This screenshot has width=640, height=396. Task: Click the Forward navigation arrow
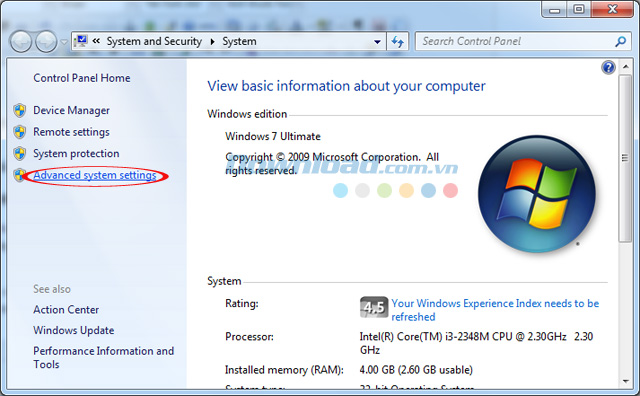[x=46, y=42]
